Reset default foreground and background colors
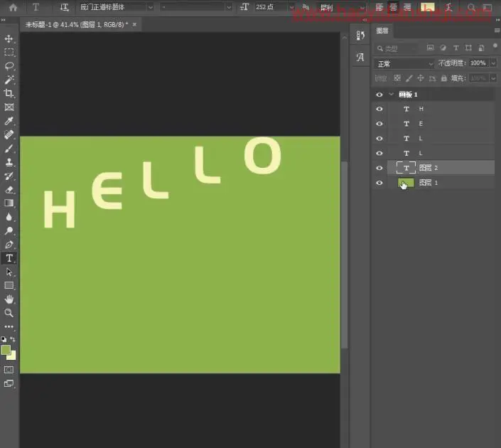This screenshot has width=501, height=448. point(4,339)
